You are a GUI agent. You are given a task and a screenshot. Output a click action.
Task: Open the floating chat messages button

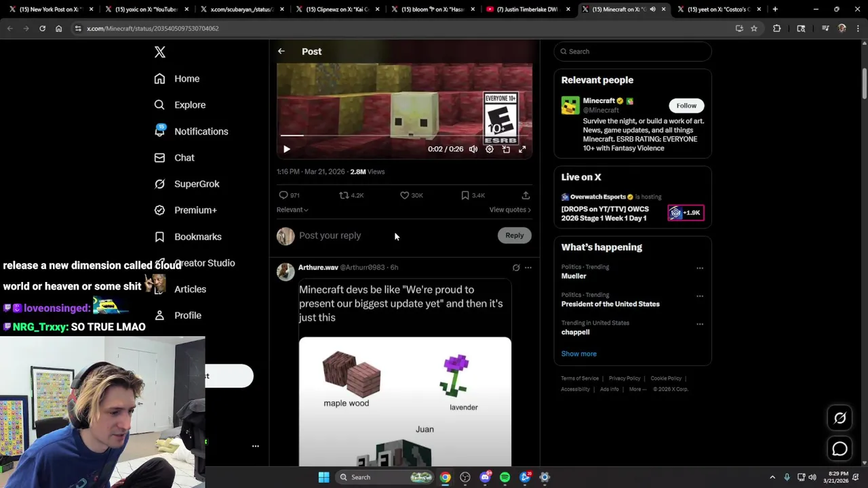click(840, 449)
